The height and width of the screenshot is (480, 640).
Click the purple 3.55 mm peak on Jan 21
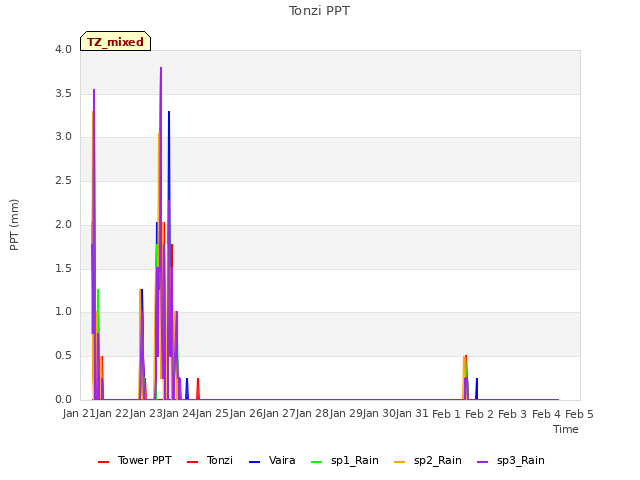point(94,90)
